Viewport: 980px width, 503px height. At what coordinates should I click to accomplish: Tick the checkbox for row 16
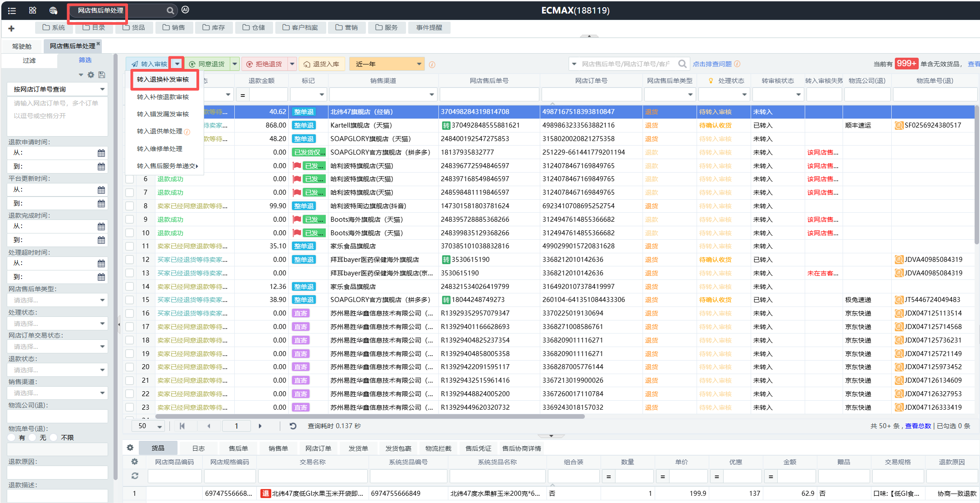[x=130, y=313]
